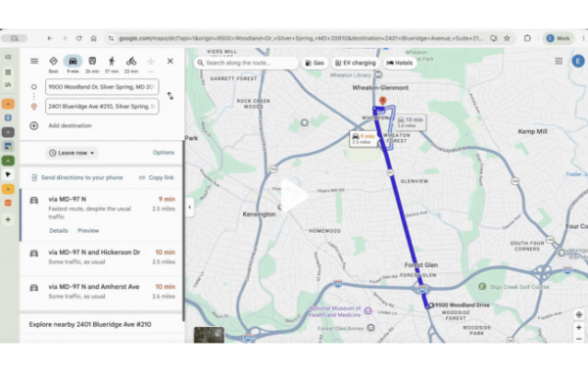Viewport: 588px width, 372px height.
Task: Click the Sligo Creek Golf Course marker
Action: (482, 287)
